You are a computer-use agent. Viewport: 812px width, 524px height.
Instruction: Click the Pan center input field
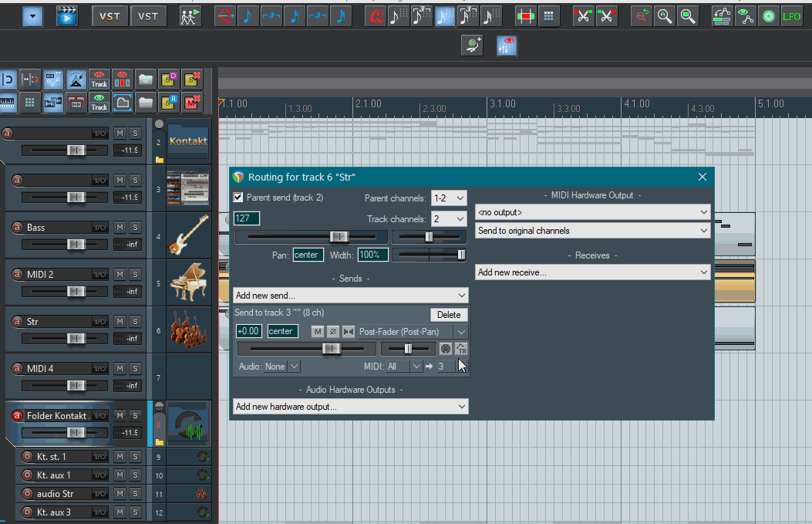(307, 255)
